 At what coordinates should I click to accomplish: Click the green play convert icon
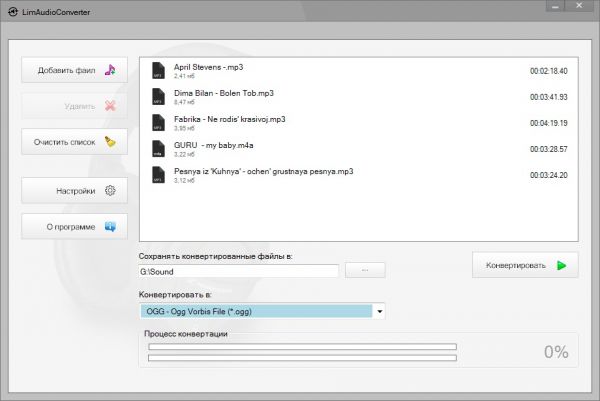coord(561,265)
